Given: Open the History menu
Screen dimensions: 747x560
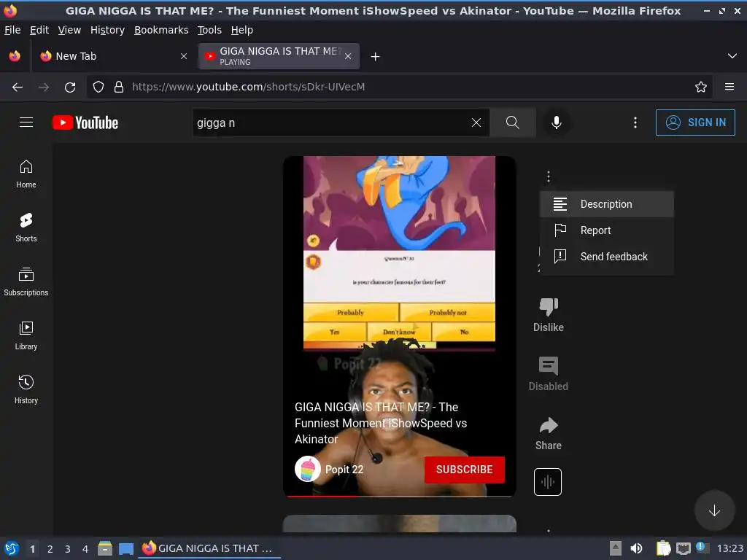Looking at the screenshot, I should click(x=108, y=30).
